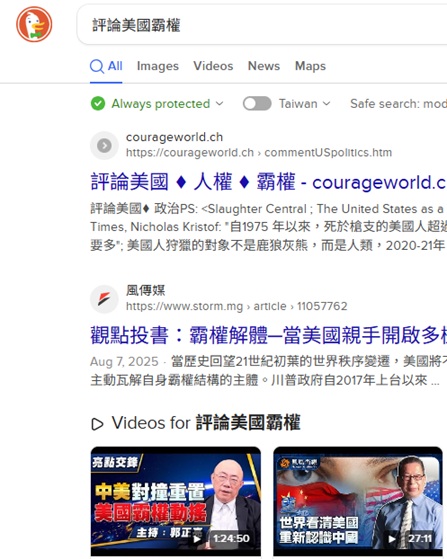
Task: Click the search box containing 評論美國霸權
Action: pyautogui.click(x=262, y=25)
